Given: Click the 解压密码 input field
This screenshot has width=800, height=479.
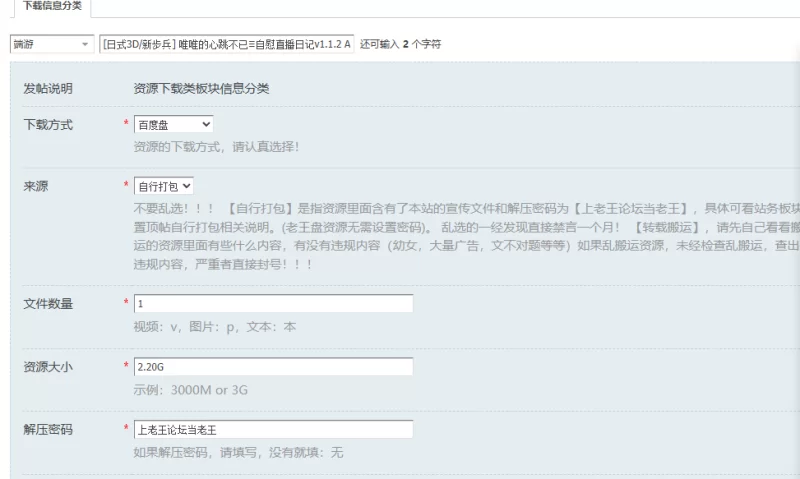Looking at the screenshot, I should [x=273, y=430].
